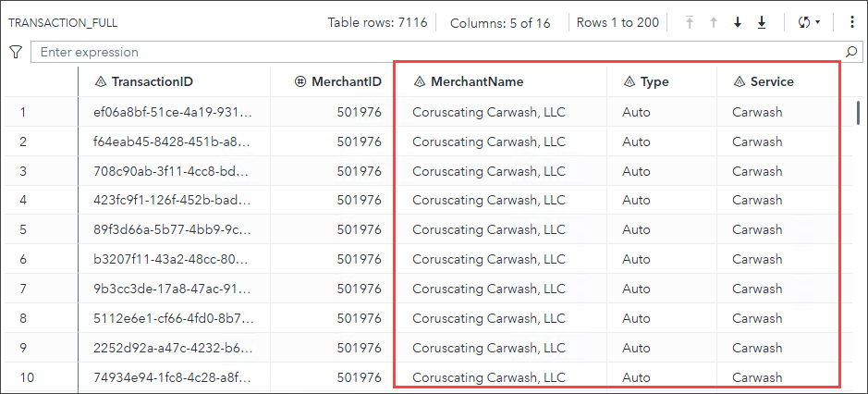
Task: Click the Columns: 5 of 16 indicator
Action: (500, 22)
